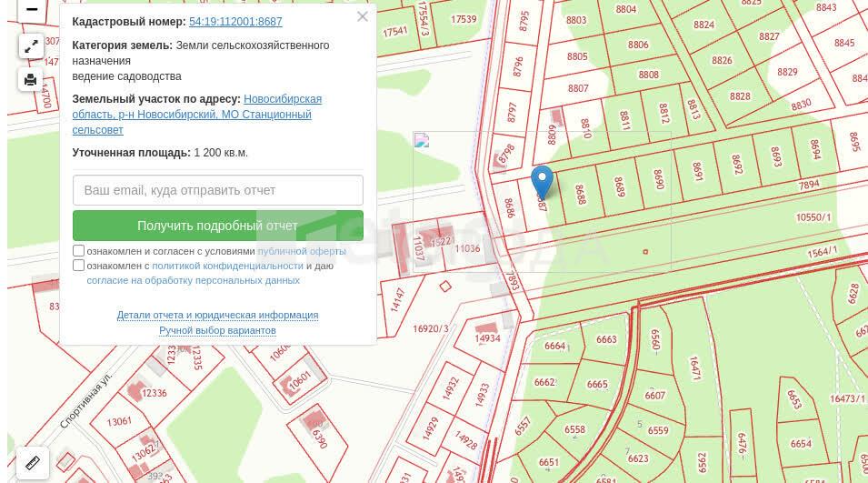Viewport: 868px width, 483px height.
Task: Select parcel 16920/3 on the map
Action: click(430, 328)
